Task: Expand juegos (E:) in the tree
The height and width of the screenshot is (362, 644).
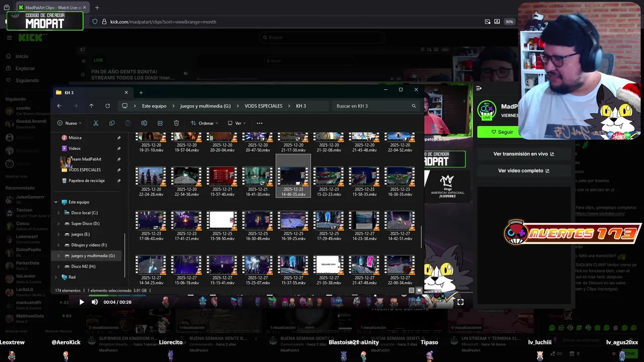Action: (58, 234)
